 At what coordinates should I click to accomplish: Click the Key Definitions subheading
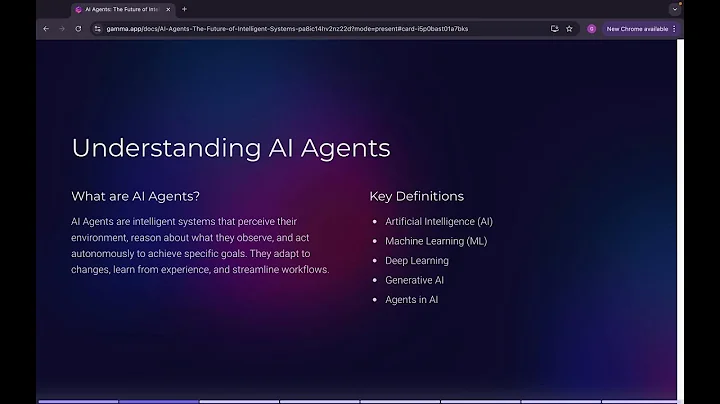[416, 196]
